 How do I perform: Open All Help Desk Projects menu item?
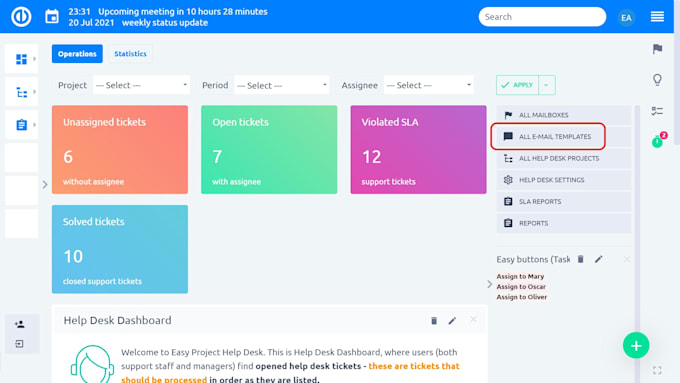click(x=563, y=158)
